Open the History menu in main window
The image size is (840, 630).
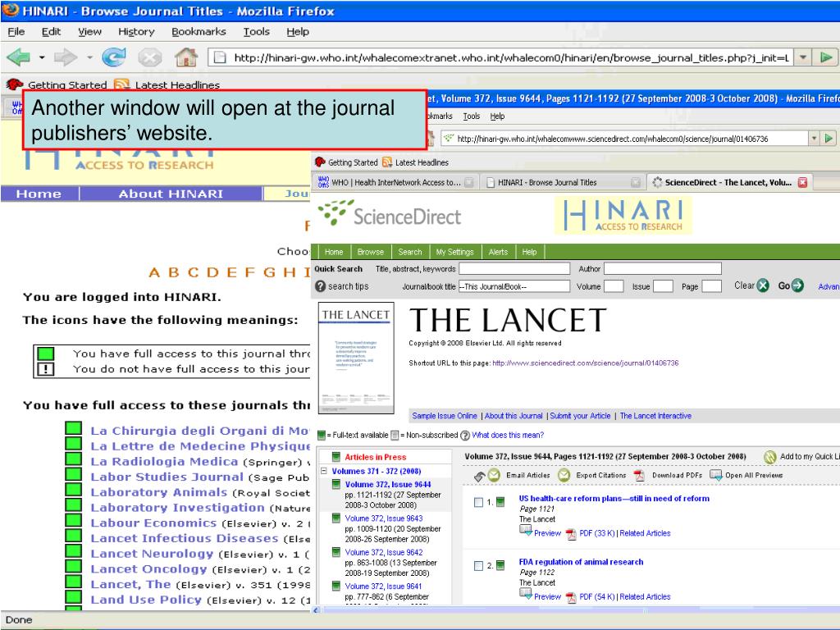pos(136,32)
